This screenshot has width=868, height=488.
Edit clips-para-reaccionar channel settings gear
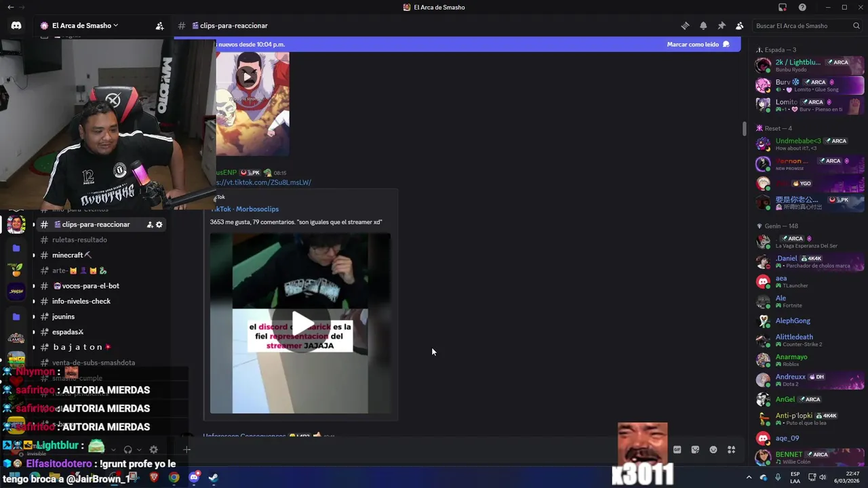pyautogui.click(x=159, y=224)
